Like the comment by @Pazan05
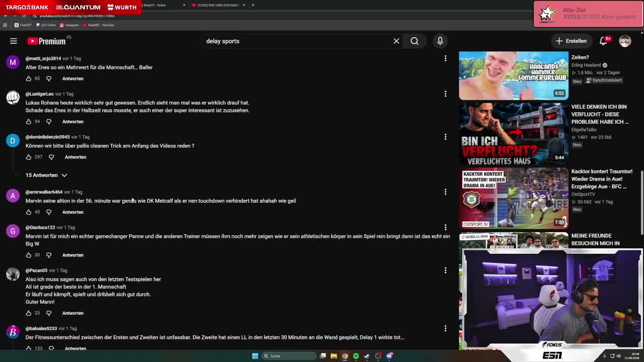Viewport: 644px width, 362px height. click(29, 313)
